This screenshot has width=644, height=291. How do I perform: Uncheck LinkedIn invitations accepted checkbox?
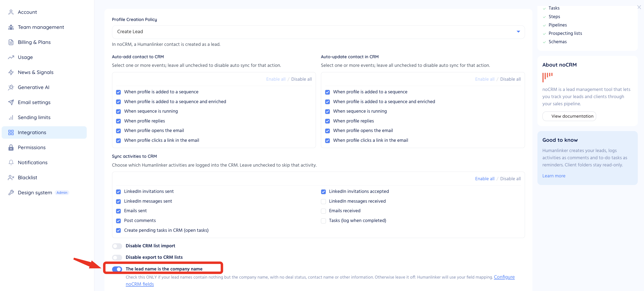point(323,192)
